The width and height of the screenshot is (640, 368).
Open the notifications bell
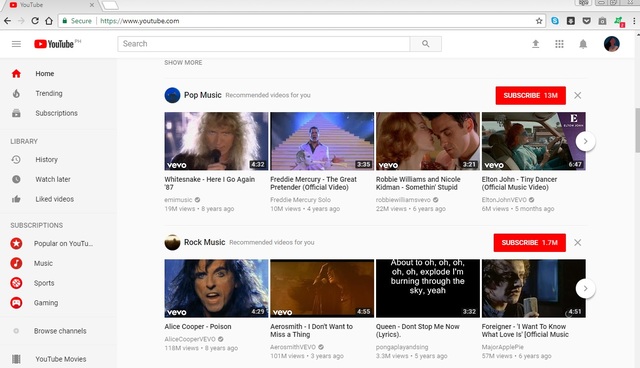click(583, 44)
